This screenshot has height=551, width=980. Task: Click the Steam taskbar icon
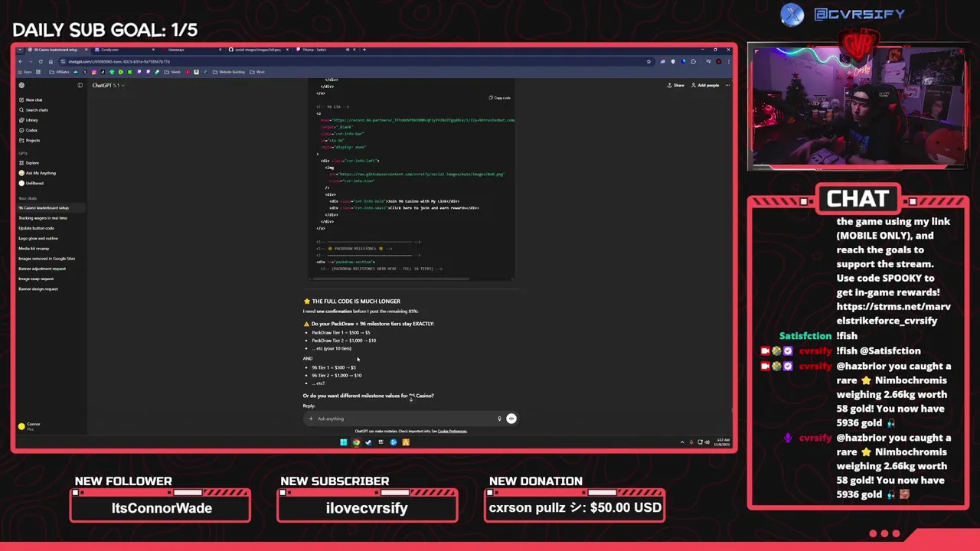coord(368,442)
